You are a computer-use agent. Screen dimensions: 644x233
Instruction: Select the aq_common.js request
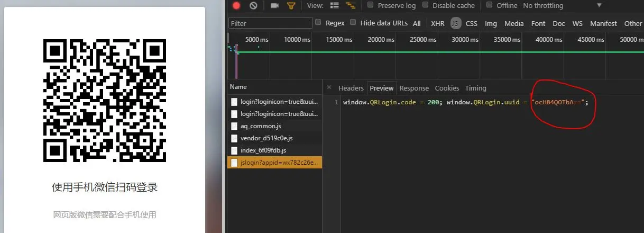pyautogui.click(x=274, y=126)
